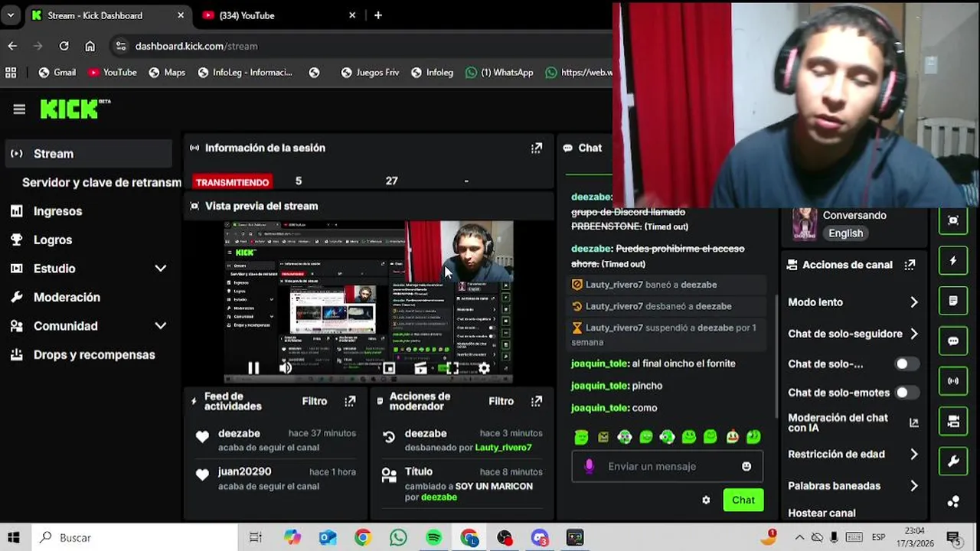Open stream preview player settings gear
This screenshot has height=551, width=980.
tap(484, 368)
